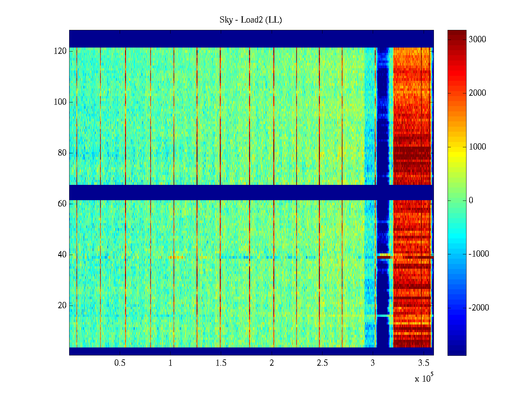The height and width of the screenshot is (399, 532).
Task: Select the 1000 colorbar tick label
Action: (x=477, y=147)
